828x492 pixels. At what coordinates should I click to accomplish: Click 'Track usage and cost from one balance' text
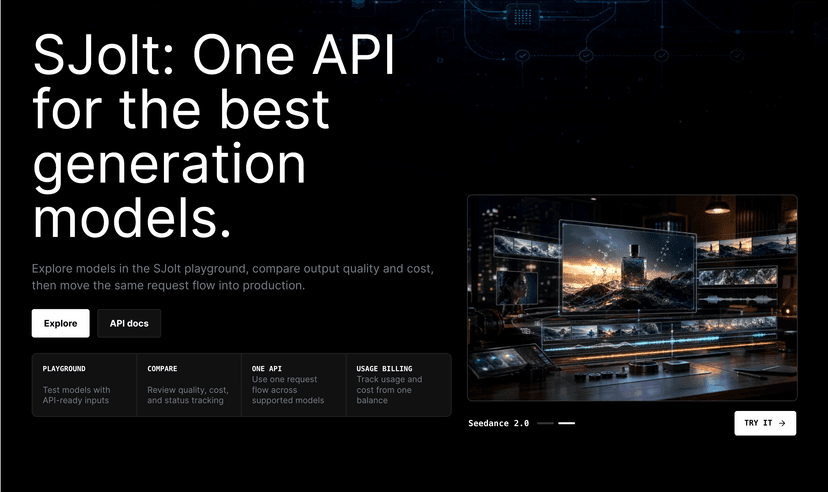click(389, 390)
